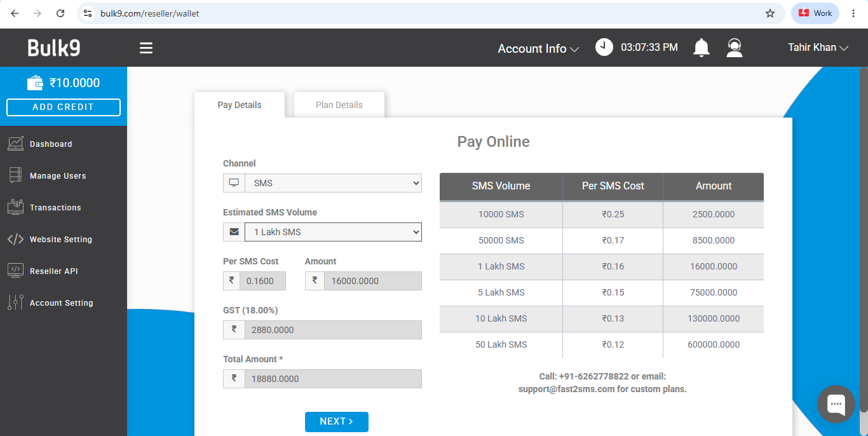Click the Manage Users icon
Screen dimensions: 868x436
(x=16, y=175)
